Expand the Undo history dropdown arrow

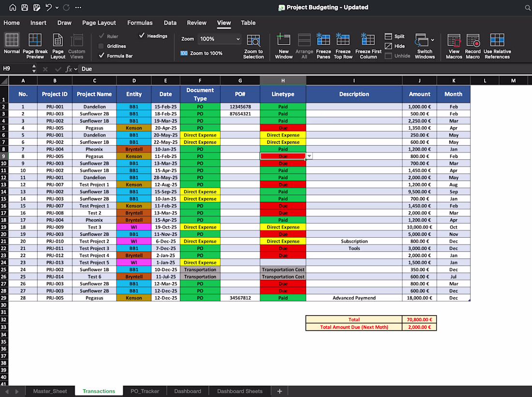(x=57, y=7)
